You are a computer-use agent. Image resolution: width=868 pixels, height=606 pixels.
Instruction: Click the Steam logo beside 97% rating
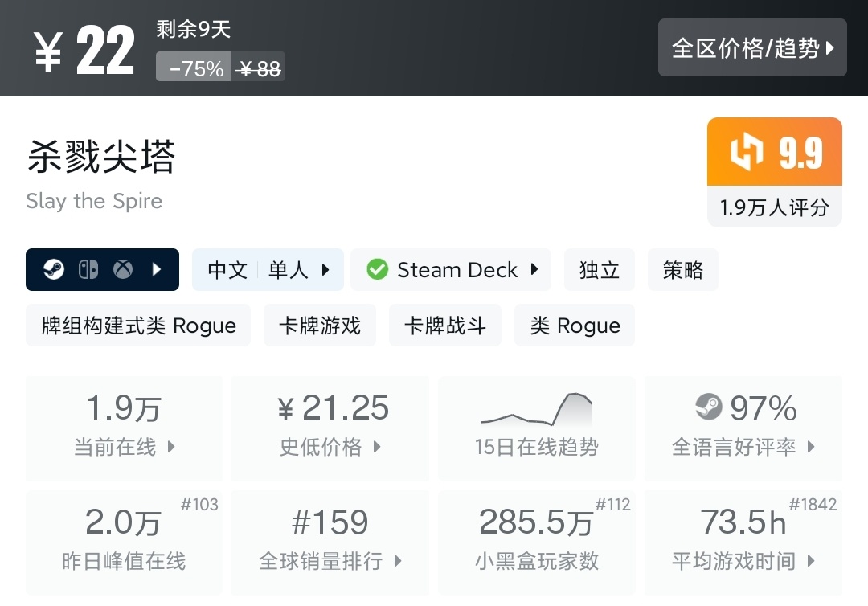pos(708,407)
